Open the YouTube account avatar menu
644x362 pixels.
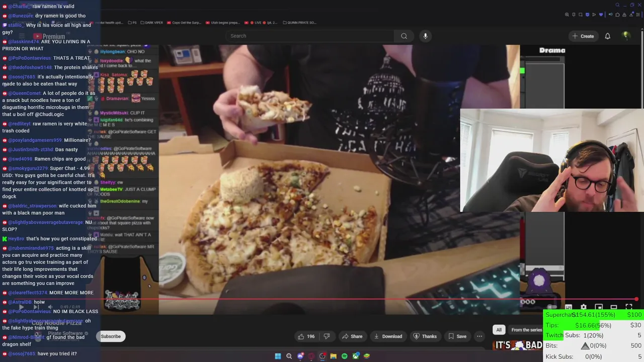pyautogui.click(x=626, y=36)
